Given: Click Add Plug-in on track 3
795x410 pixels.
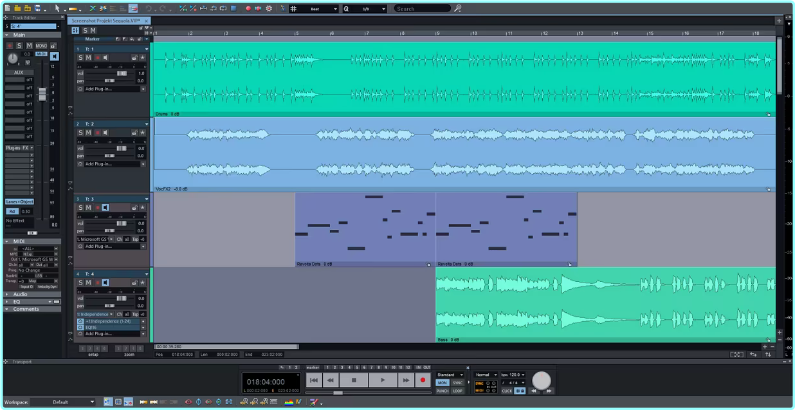Looking at the screenshot, I should pos(112,246).
